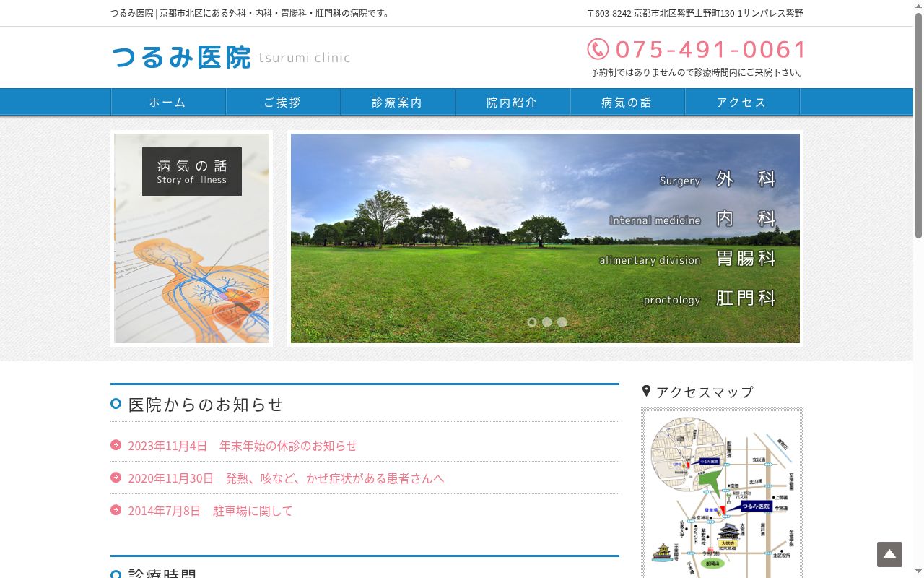Click the 胃腸科 alimentary division label

pos(687,259)
